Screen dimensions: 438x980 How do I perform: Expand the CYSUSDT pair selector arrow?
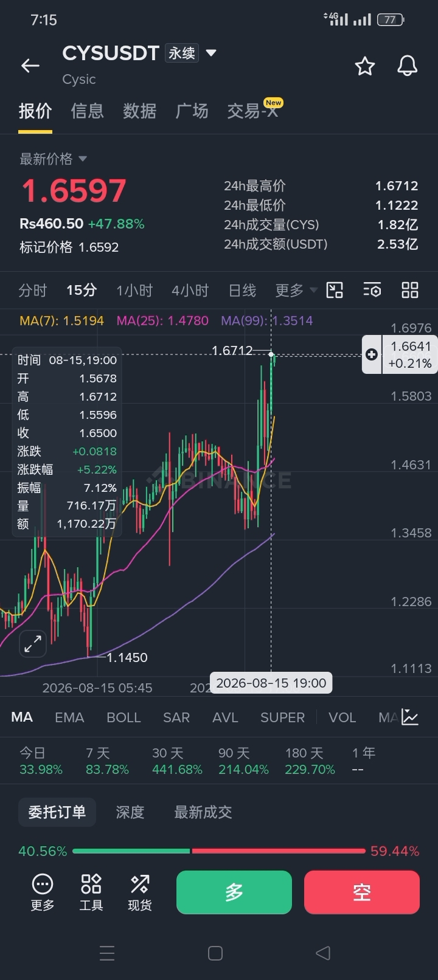(x=211, y=53)
